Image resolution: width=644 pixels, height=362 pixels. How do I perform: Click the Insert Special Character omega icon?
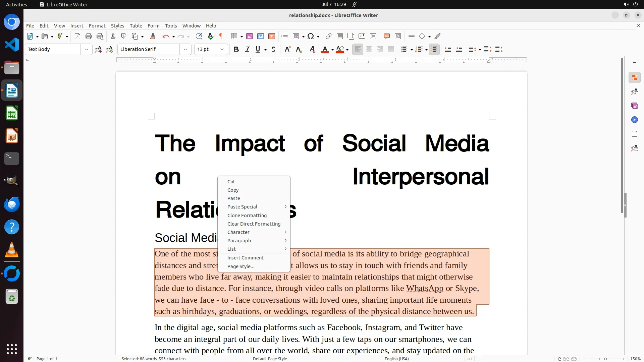coord(311,36)
